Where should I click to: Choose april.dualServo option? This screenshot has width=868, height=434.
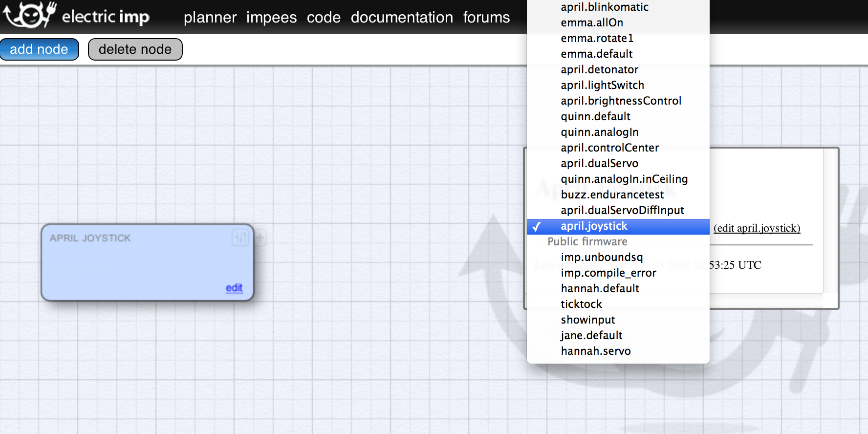click(618, 163)
